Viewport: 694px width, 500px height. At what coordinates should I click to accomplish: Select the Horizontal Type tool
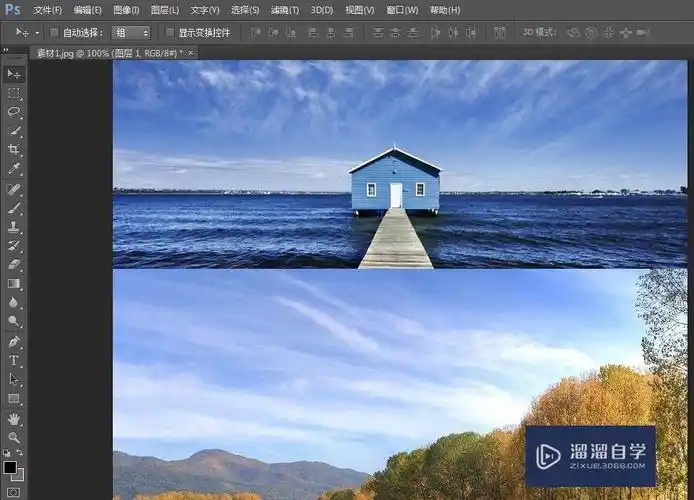point(14,361)
